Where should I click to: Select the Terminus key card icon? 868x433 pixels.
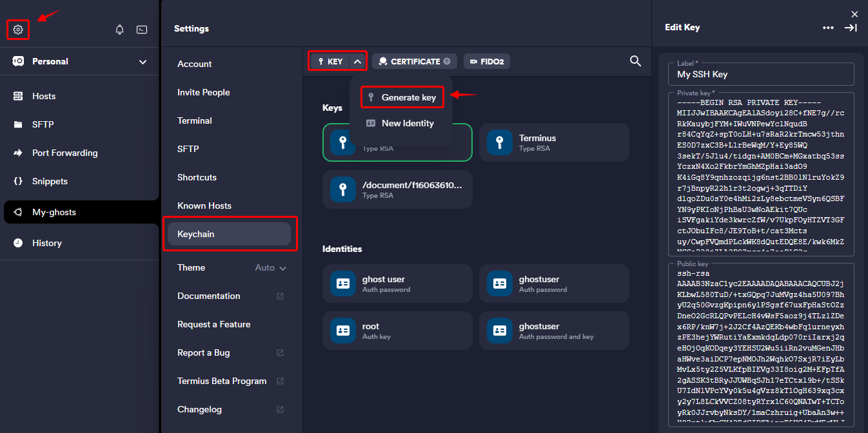[498, 142]
